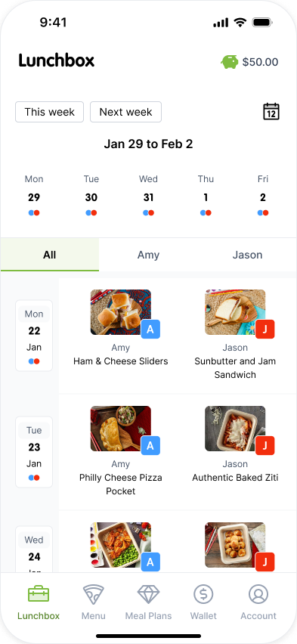The image size is (297, 644).
Task: Open the Menu pizza slice icon
Action: (93, 594)
